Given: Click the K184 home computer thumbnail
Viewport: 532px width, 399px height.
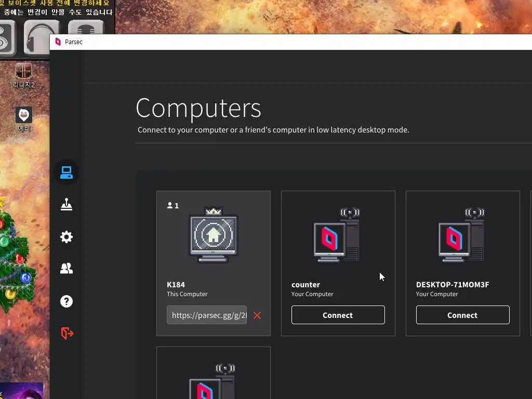Looking at the screenshot, I should (214, 235).
